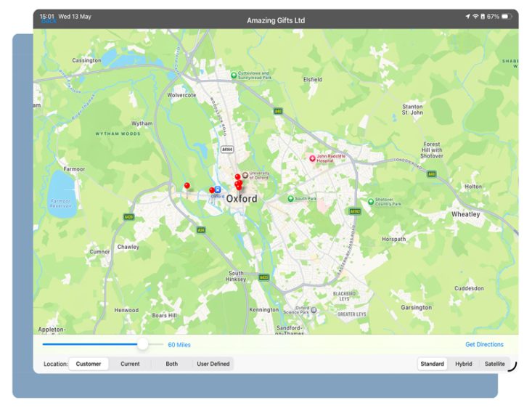532x408 pixels.
Task: Click the Stanton St. John label
Action: (x=412, y=110)
